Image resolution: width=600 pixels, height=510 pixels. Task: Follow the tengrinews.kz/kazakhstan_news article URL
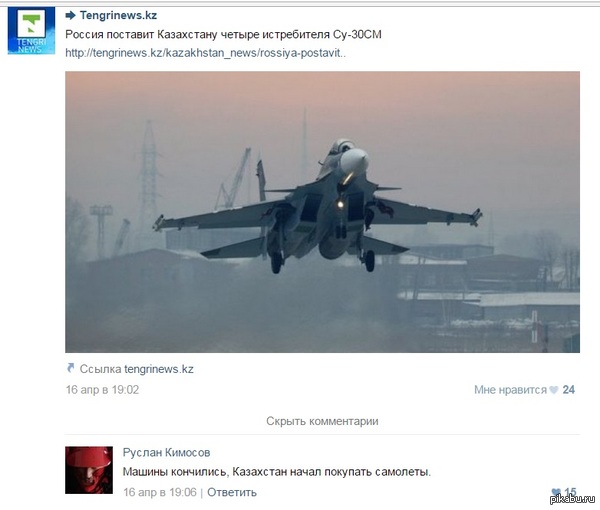pyautogui.click(x=205, y=53)
